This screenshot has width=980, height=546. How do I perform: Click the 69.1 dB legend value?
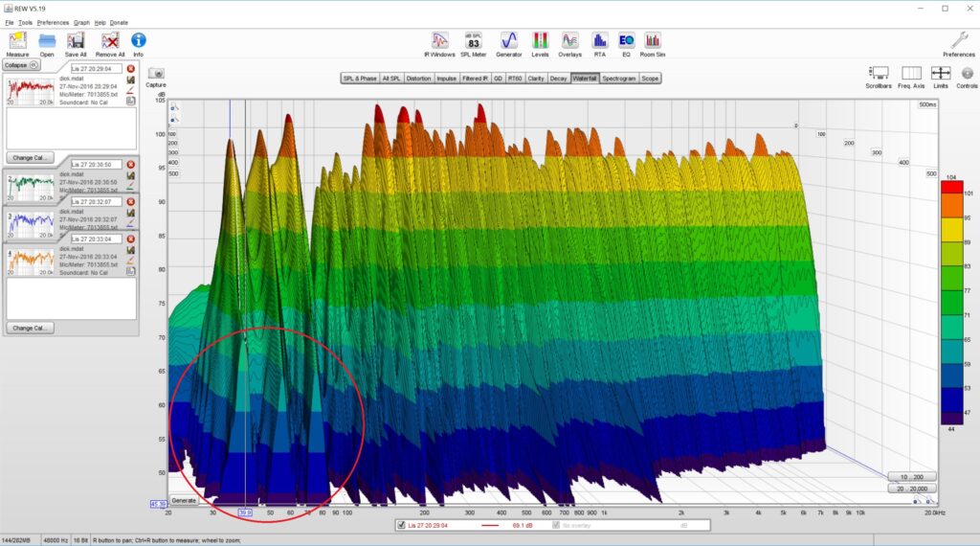523,525
